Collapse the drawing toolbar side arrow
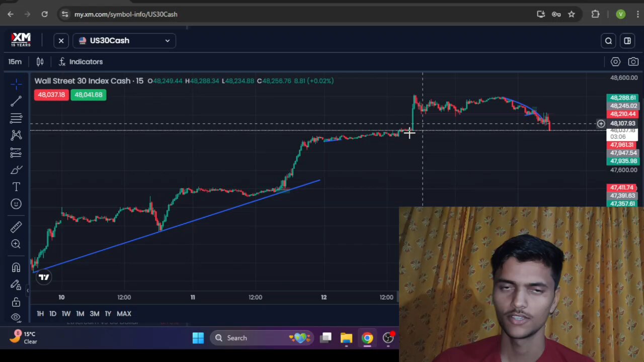Viewport: 644px width, 362px height. [x=28, y=290]
